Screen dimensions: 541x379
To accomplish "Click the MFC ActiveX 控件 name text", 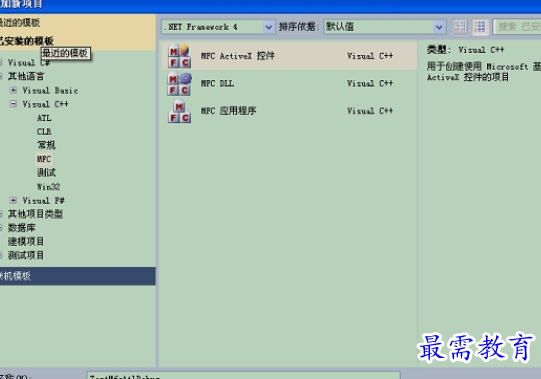I will [x=238, y=56].
